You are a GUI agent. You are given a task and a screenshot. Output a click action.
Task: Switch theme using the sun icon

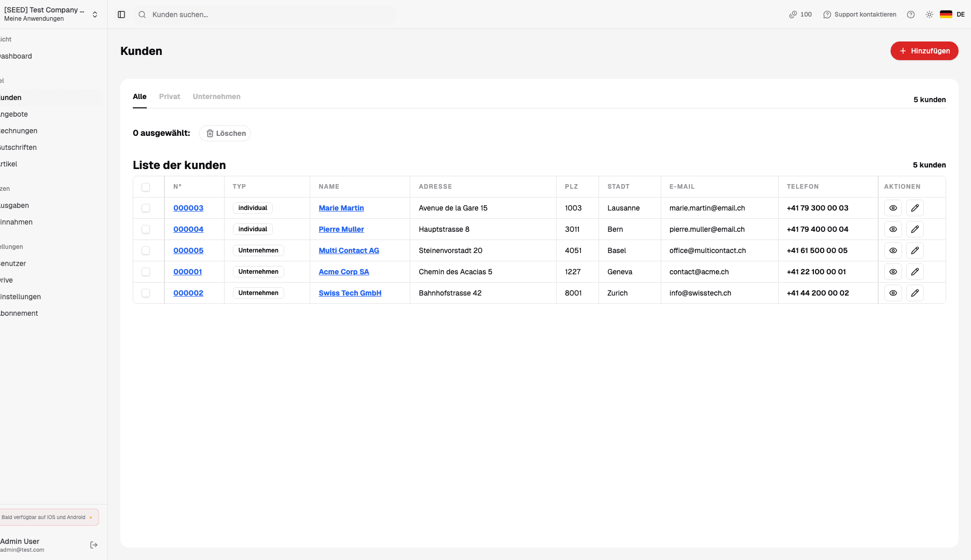tap(929, 15)
